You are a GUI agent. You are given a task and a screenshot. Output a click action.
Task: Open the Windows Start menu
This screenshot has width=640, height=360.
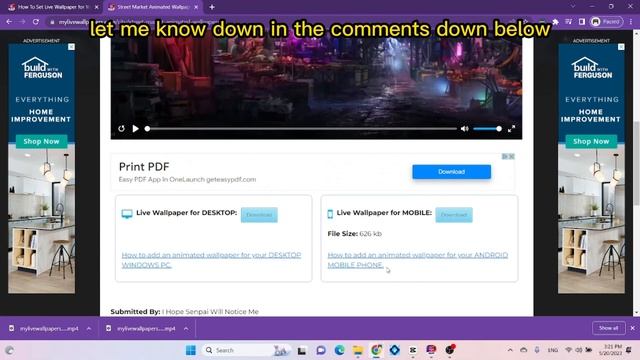coord(191,350)
